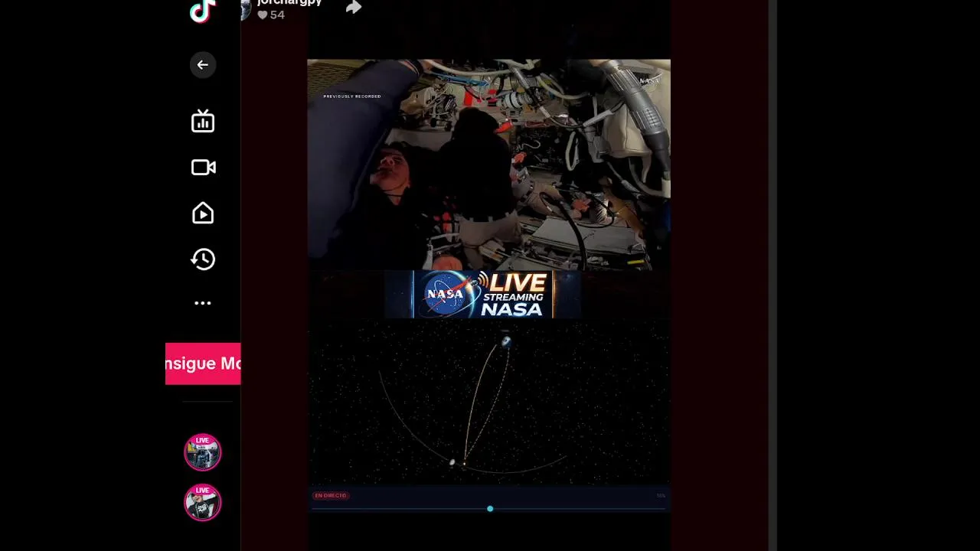Click the 'PREVIOUSLY RECORDED' text overlay

point(352,96)
